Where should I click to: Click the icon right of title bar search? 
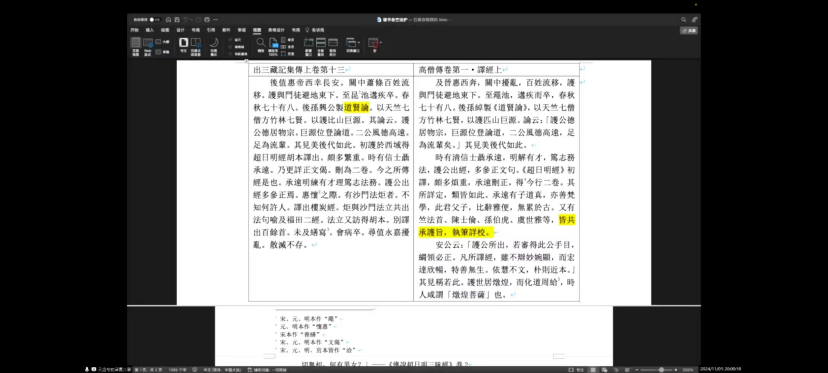(694, 20)
